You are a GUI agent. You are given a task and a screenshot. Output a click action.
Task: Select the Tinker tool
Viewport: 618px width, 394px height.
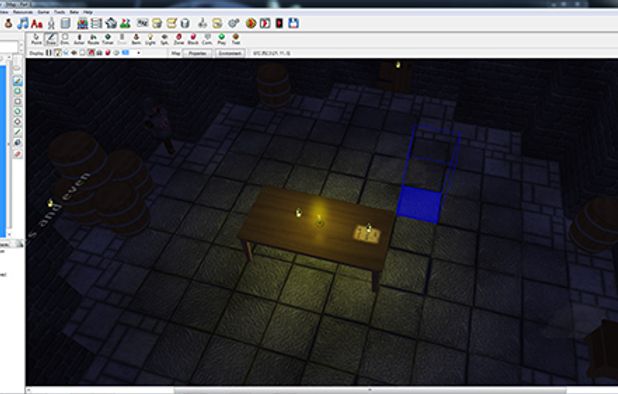click(108, 39)
